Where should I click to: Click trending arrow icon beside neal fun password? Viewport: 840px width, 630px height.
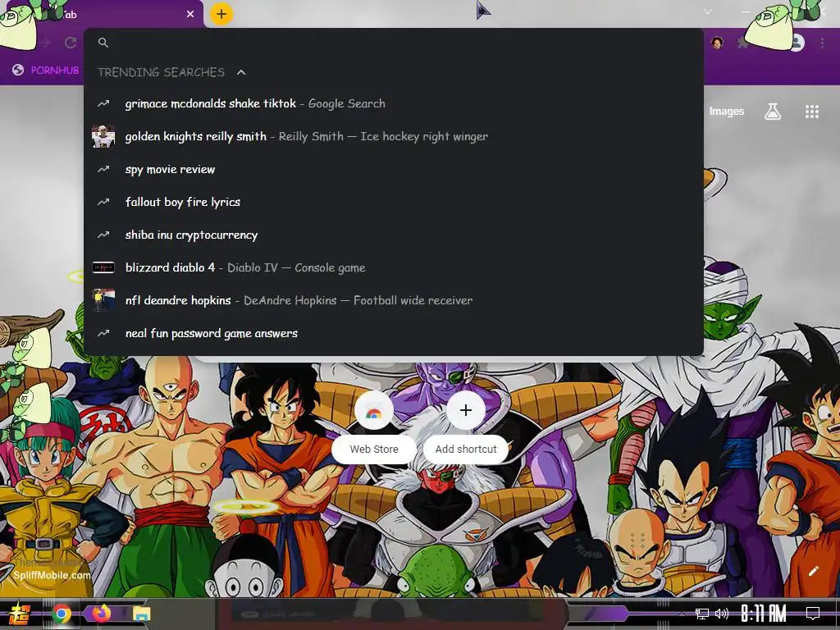[x=103, y=333]
